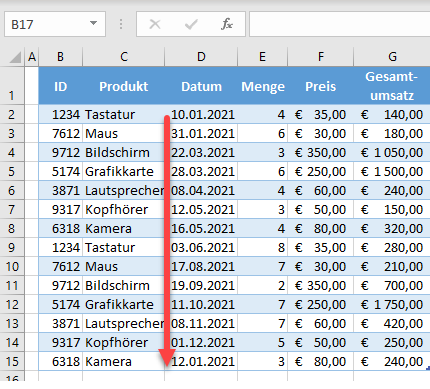Screen dimensions: 430x389
Task: Select cell with date 01.12.2021
Action: (x=201, y=342)
